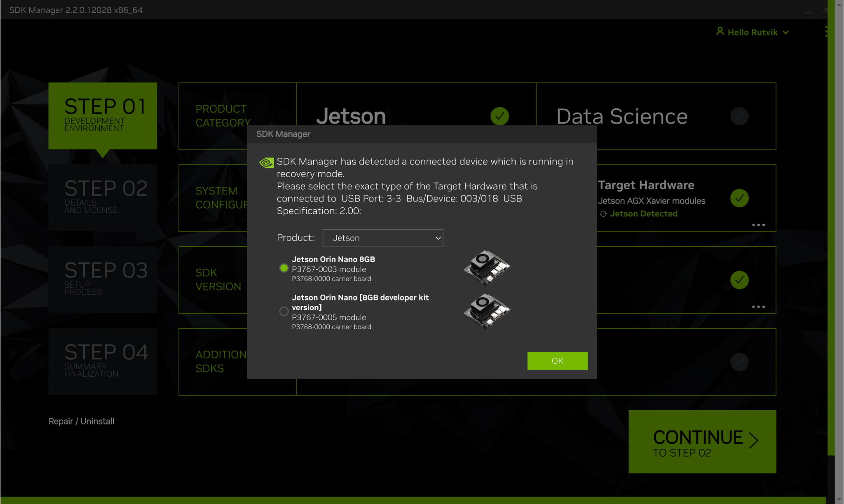This screenshot has width=844, height=504.
Task: Click the user profile icon
Action: click(720, 31)
